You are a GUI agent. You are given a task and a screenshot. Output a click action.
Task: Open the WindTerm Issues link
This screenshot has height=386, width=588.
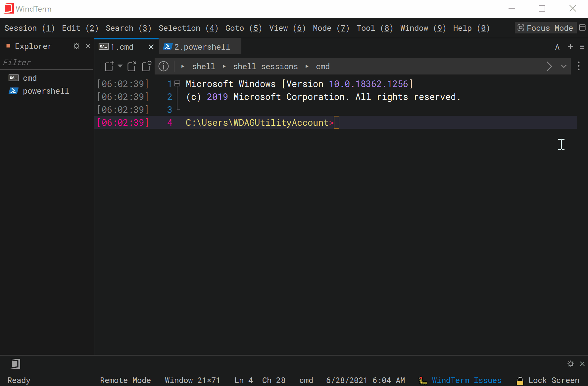pyautogui.click(x=467, y=380)
